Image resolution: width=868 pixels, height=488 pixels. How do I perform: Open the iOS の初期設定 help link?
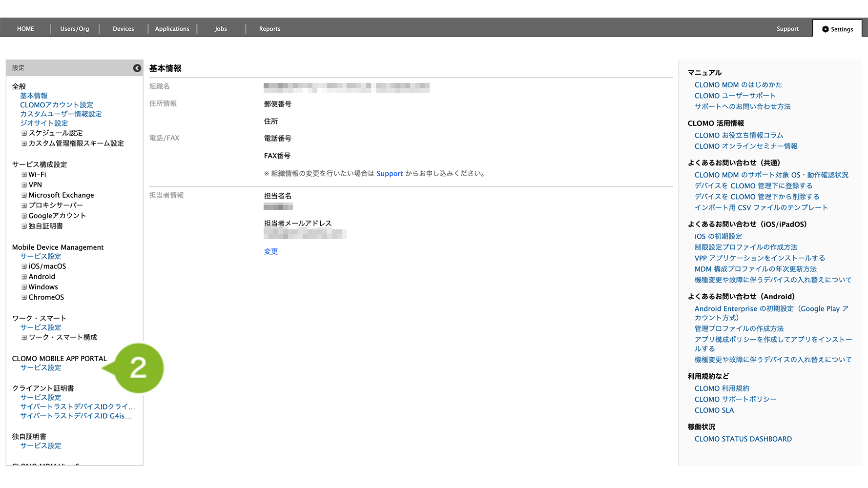pyautogui.click(x=718, y=236)
